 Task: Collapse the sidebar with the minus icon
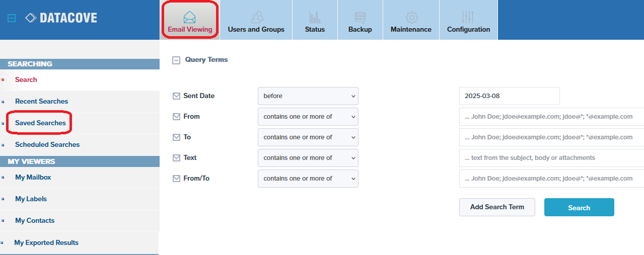pos(12,18)
